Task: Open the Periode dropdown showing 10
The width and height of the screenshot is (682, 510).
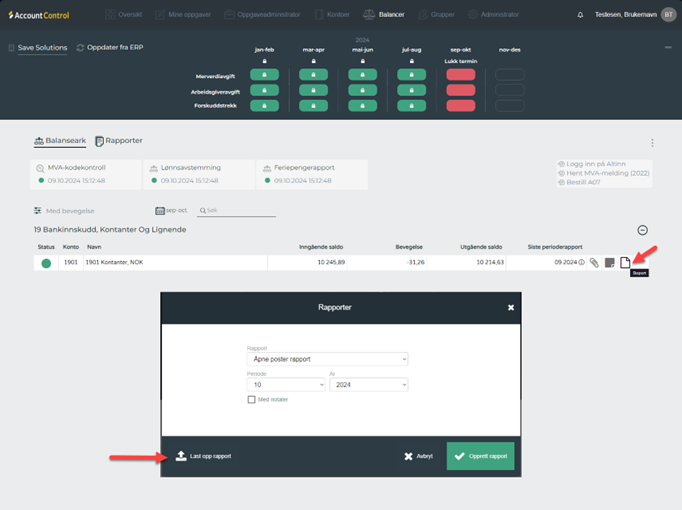Action: [285, 384]
